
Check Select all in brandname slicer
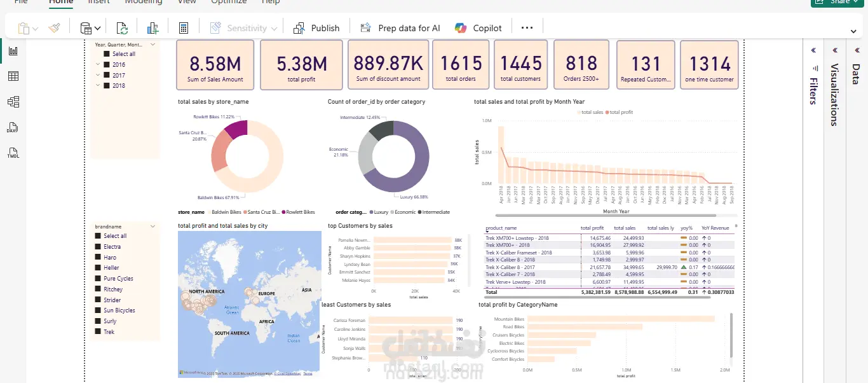(98, 236)
